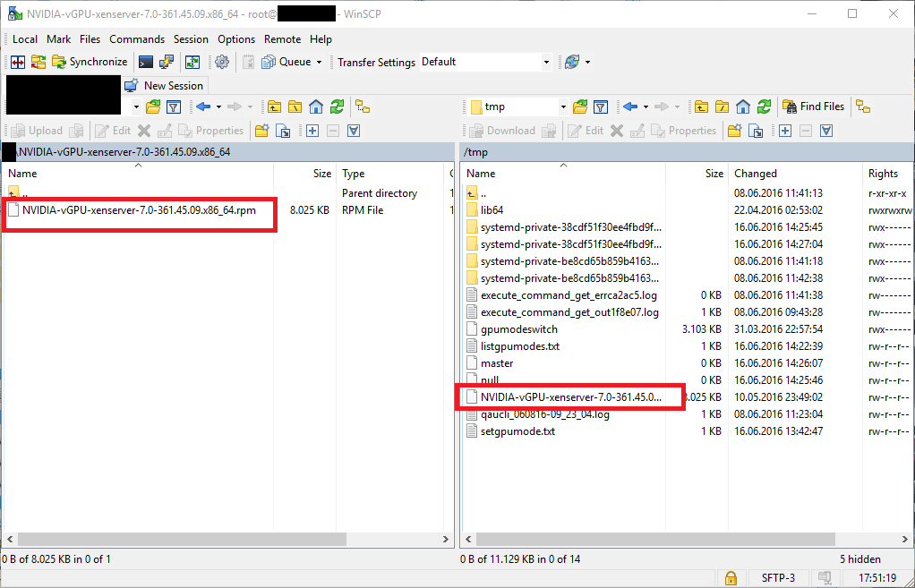The height and width of the screenshot is (588, 915).
Task: Open remote parent directory icon
Action: 702,107
